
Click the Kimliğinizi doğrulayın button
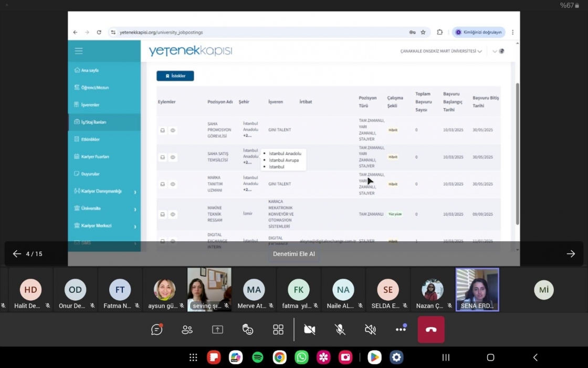[x=478, y=32]
